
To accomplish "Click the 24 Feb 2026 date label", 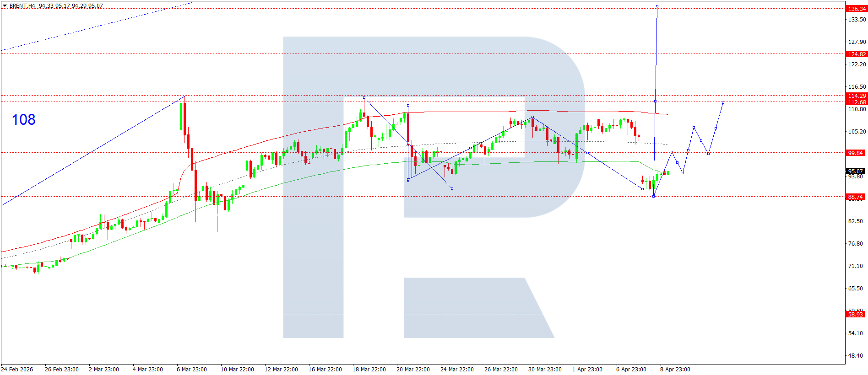I will (17, 370).
